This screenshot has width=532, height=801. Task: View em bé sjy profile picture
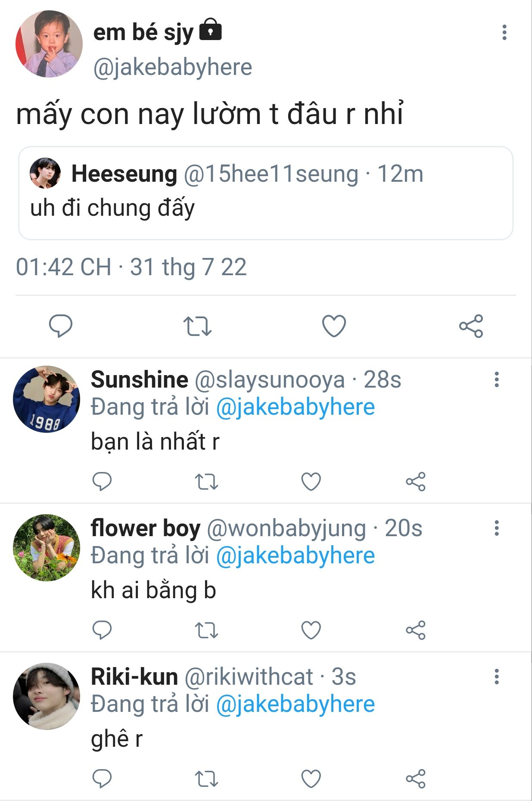(x=49, y=44)
